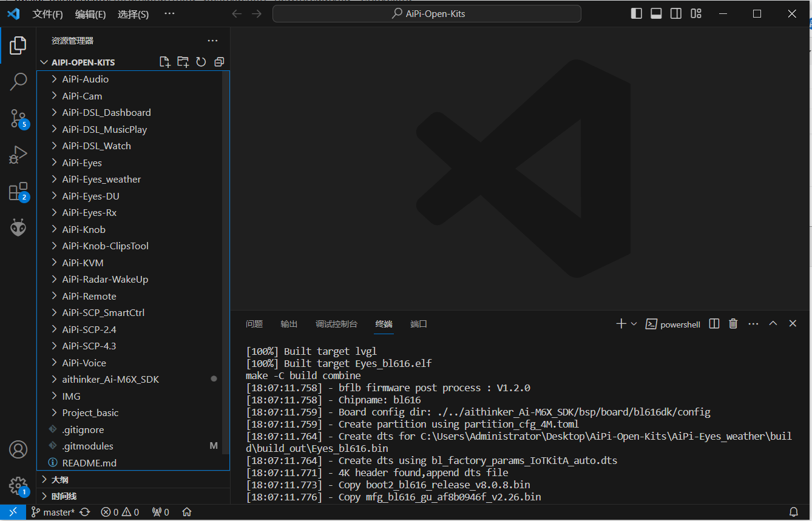Open Source Control view with 5 changes

(18, 118)
